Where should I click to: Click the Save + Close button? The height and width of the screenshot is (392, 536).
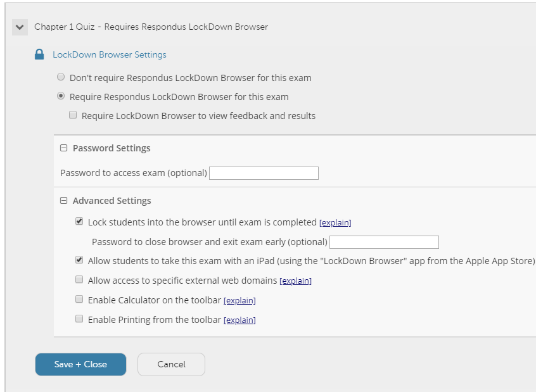(80, 364)
